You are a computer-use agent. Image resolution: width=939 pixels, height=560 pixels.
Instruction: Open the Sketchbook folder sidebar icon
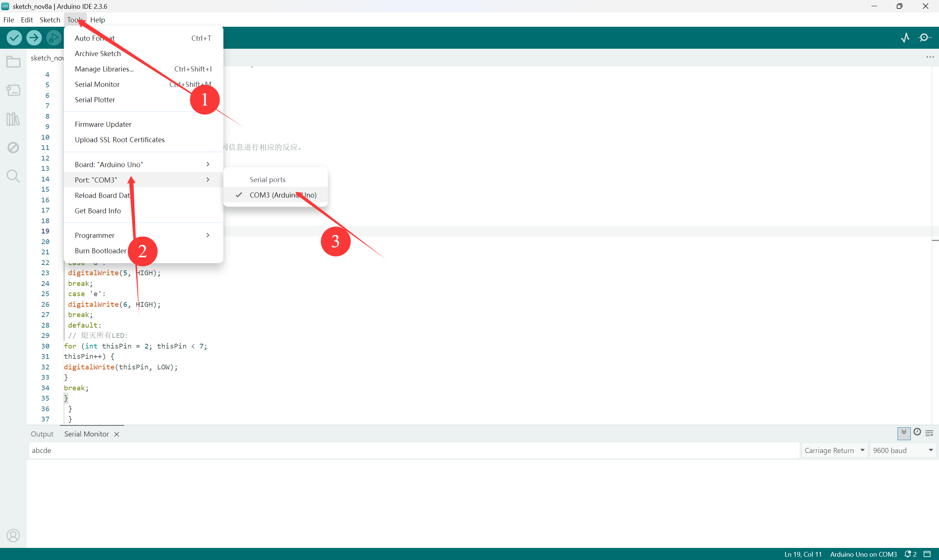(13, 62)
